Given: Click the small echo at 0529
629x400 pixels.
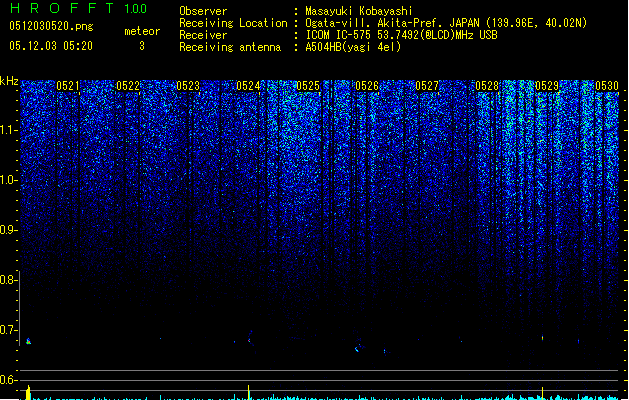Looking at the screenshot, I should click(x=542, y=338).
